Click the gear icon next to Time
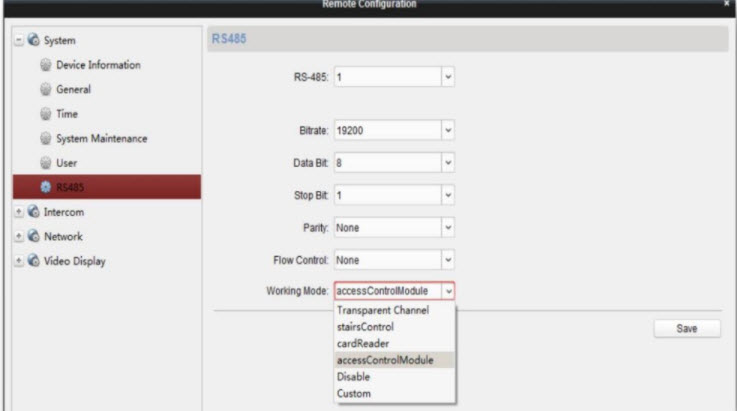Screen dimensions: 737x411 [43, 114]
